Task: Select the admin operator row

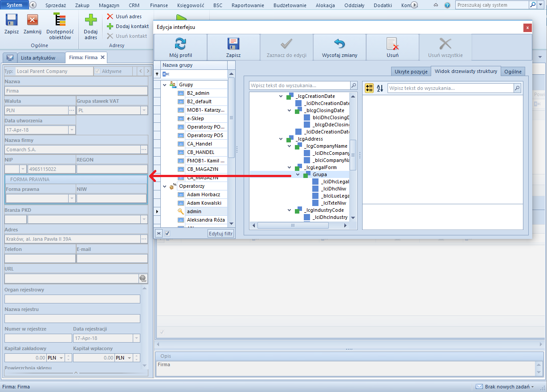Action: coord(193,211)
